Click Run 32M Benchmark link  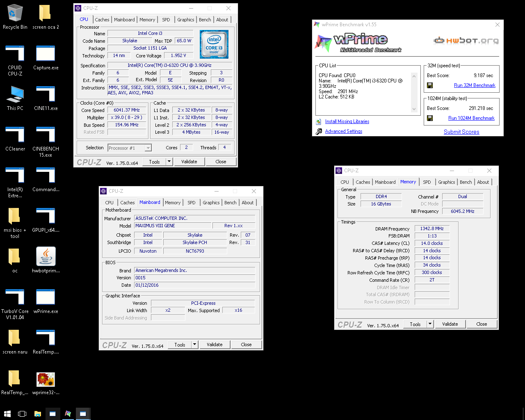tap(475, 85)
